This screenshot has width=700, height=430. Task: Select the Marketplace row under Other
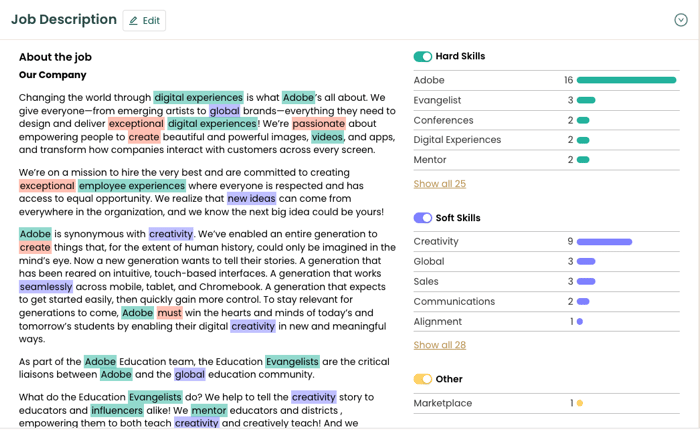click(546, 403)
